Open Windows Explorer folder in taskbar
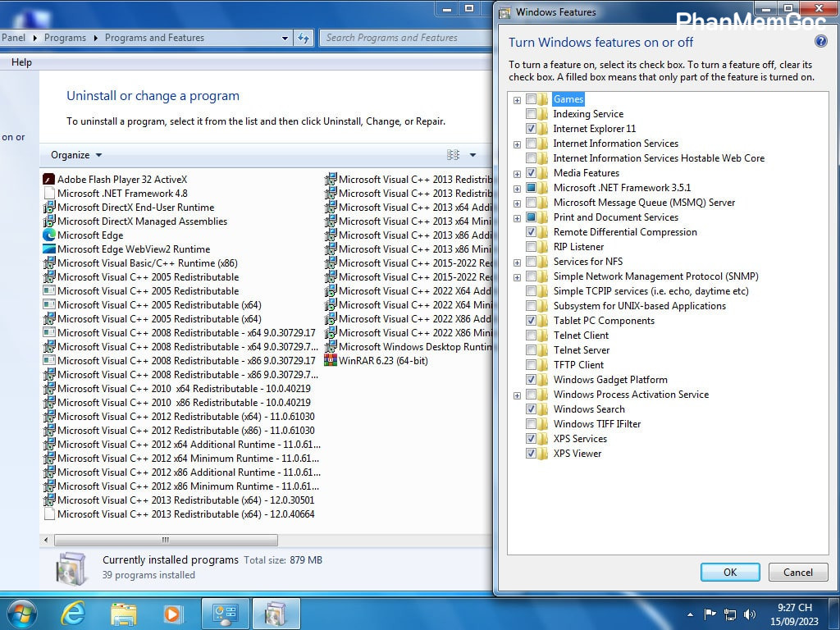 point(123,613)
